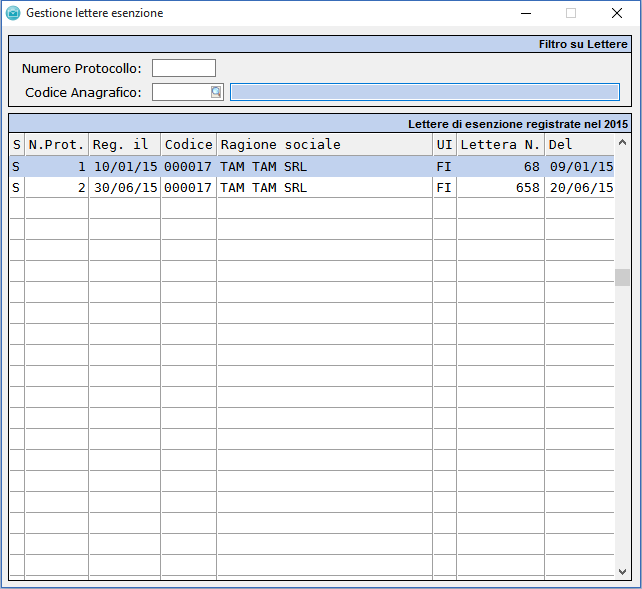The image size is (642, 589).
Task: Click letter number 68 cell
Action: [500, 166]
